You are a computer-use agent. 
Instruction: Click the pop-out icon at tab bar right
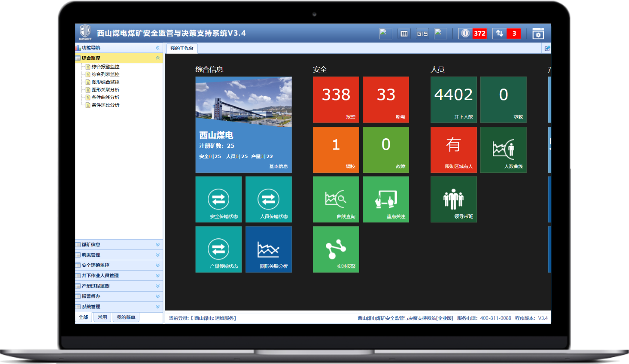point(547,48)
